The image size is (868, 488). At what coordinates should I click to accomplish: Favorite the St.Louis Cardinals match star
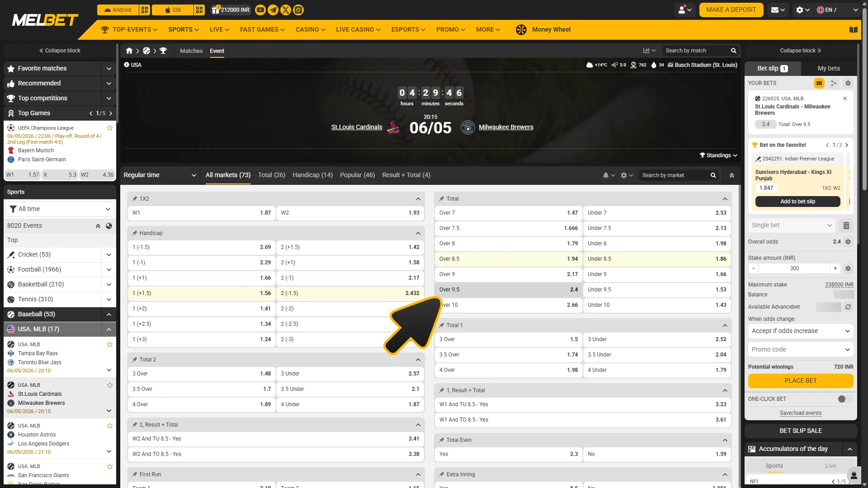110,385
